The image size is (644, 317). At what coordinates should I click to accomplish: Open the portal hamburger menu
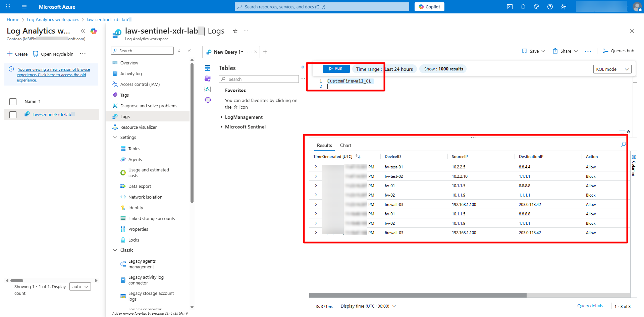pos(24,7)
